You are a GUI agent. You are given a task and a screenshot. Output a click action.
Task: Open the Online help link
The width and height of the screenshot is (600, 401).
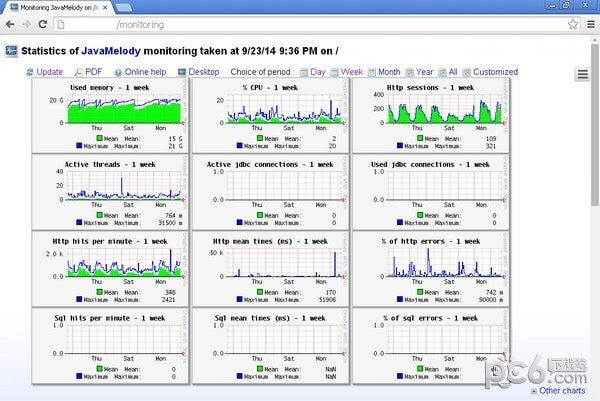pyautogui.click(x=145, y=72)
